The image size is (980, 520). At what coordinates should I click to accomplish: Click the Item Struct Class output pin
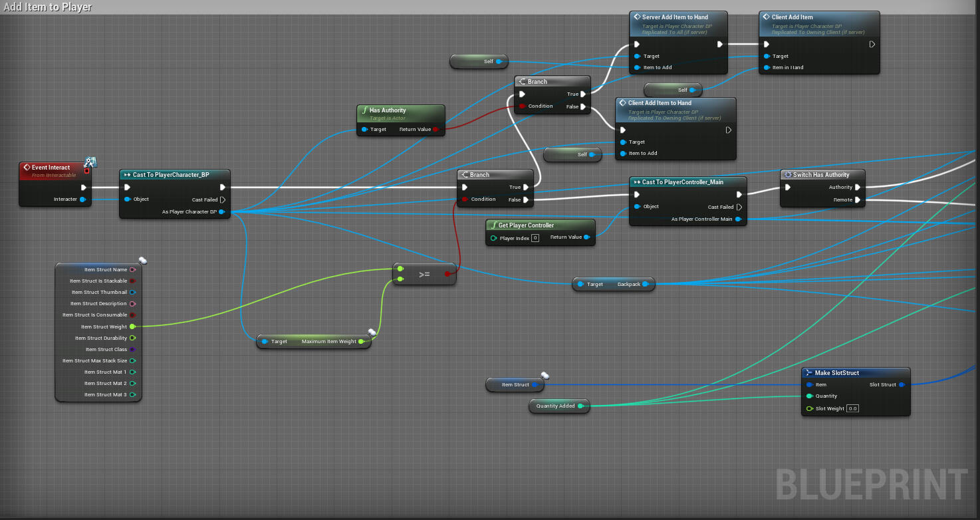pyautogui.click(x=132, y=349)
